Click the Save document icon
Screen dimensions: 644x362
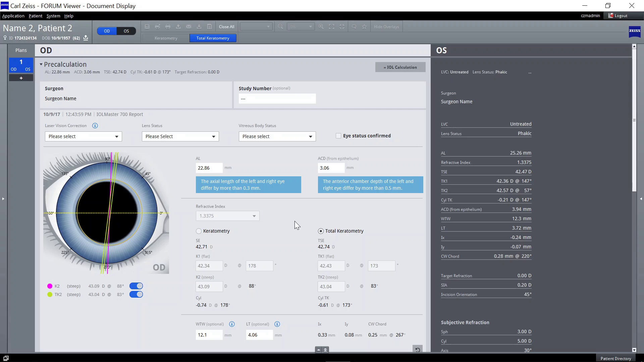click(147, 26)
